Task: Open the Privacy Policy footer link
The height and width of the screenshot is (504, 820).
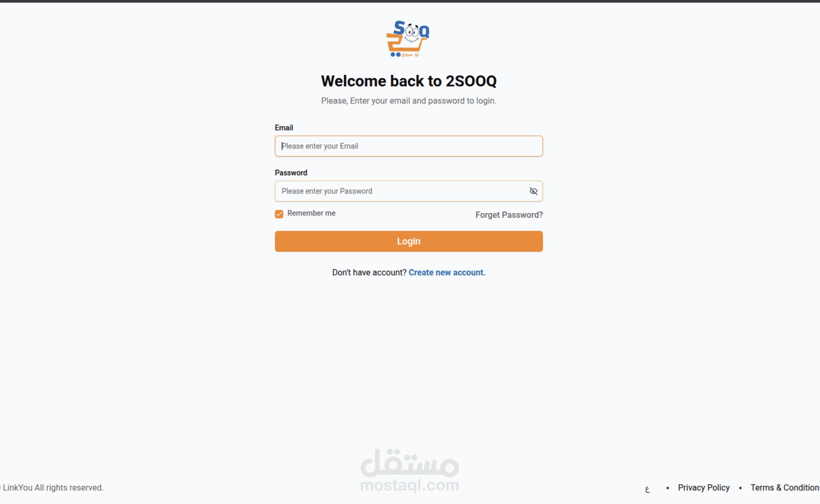Action: pyautogui.click(x=703, y=488)
